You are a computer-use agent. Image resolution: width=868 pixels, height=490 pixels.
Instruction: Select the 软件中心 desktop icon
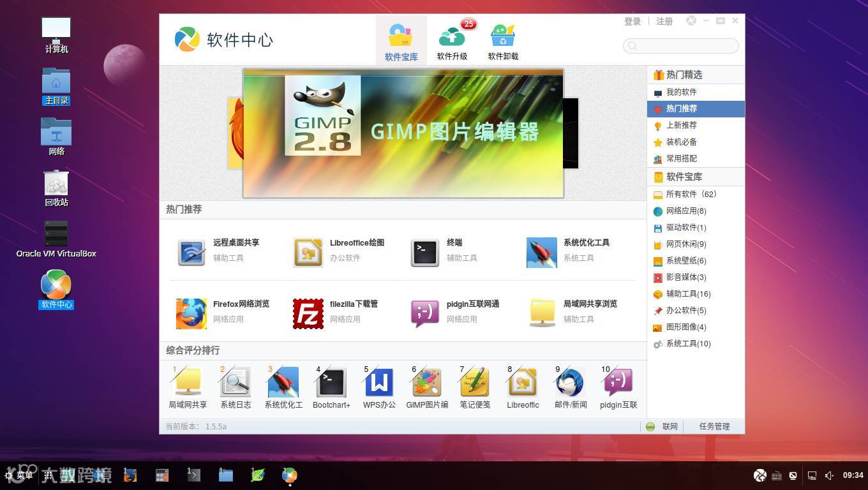click(56, 290)
